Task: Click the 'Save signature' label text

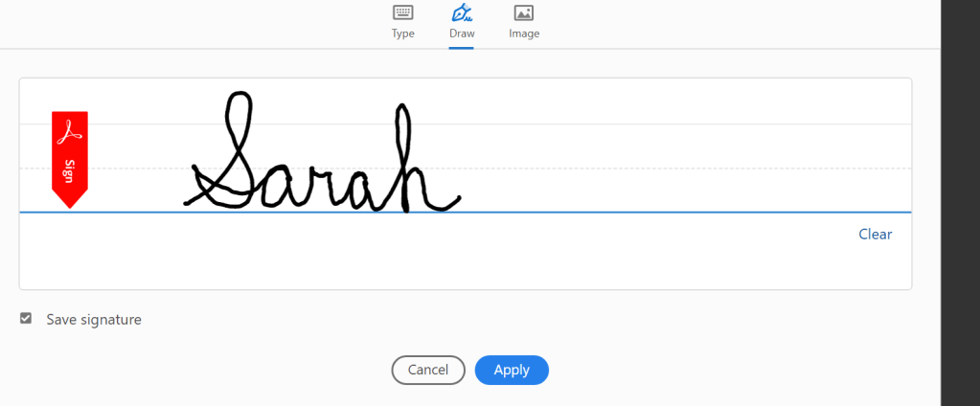Action: pyautogui.click(x=94, y=320)
